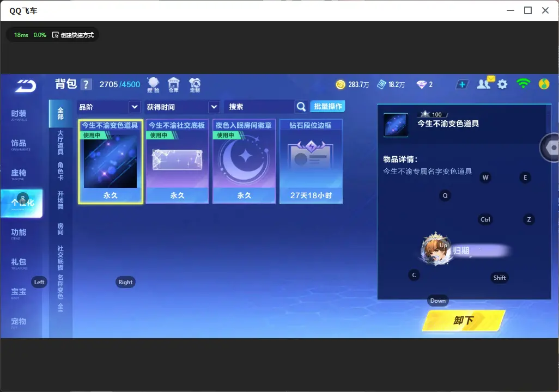Click the 搜索 search input field

[x=259, y=107]
